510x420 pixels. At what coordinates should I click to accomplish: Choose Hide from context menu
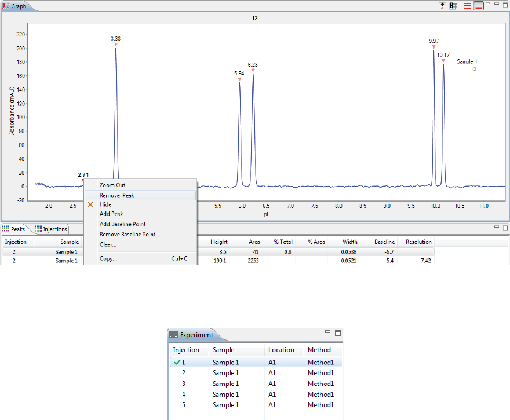coord(105,204)
